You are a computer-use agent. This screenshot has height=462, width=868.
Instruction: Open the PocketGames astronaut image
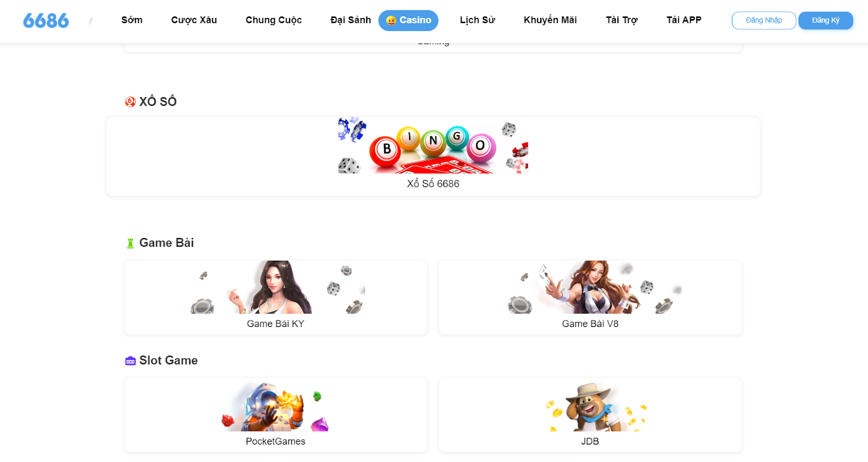pyautogui.click(x=276, y=407)
